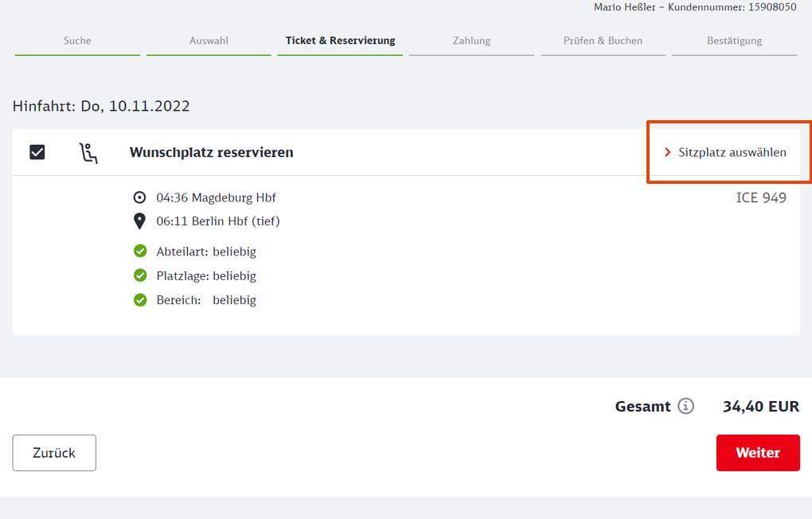Click the green checkmark beside Platzlage

tap(140, 275)
